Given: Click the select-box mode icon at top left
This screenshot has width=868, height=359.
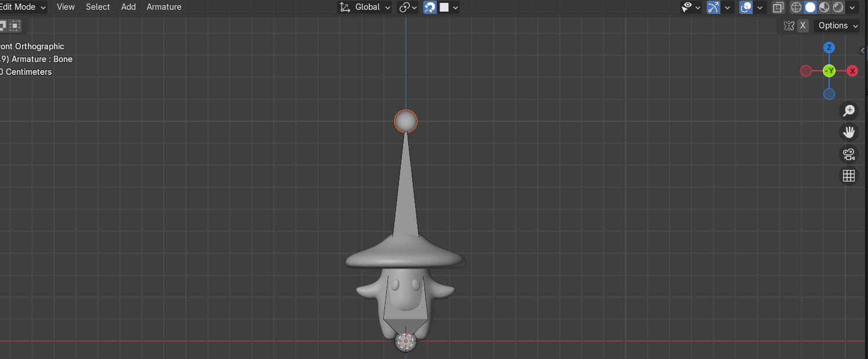Looking at the screenshot, I should pyautogui.click(x=14, y=26).
